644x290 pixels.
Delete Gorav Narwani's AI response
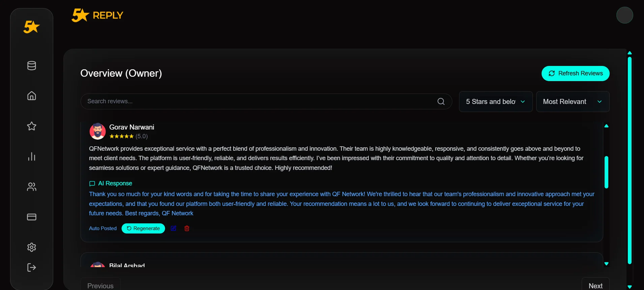click(187, 228)
